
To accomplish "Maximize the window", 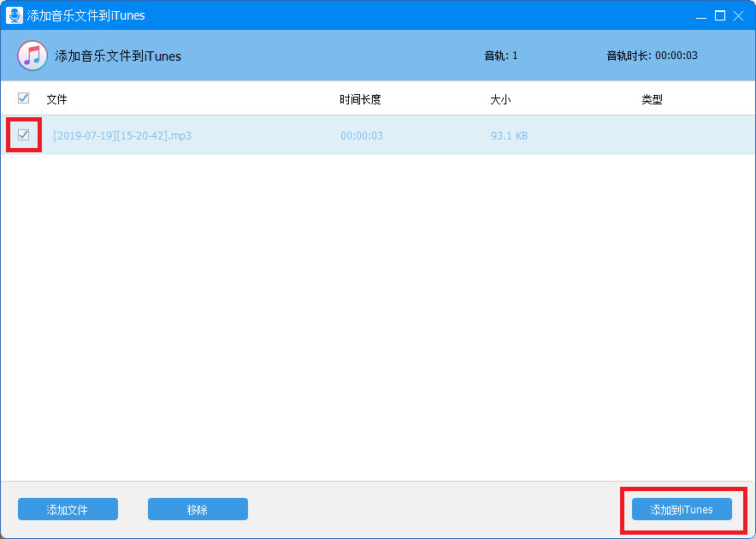I will (720, 16).
